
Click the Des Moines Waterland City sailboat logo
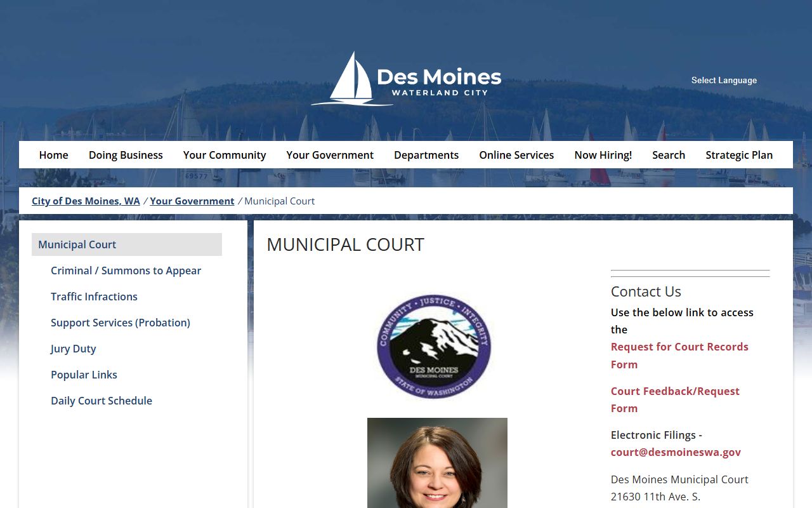point(406,79)
